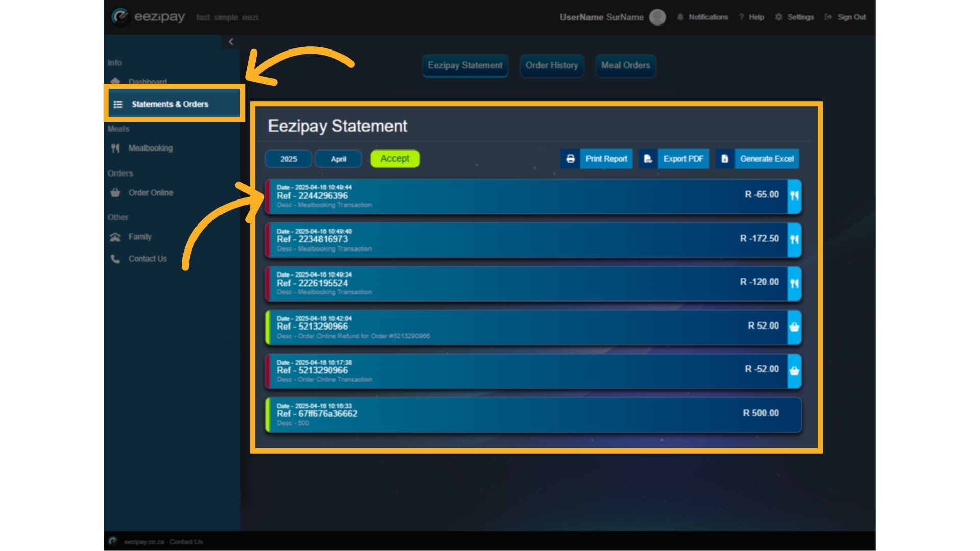The image size is (980, 551).
Task: Switch to the Order History tab
Action: point(552,66)
